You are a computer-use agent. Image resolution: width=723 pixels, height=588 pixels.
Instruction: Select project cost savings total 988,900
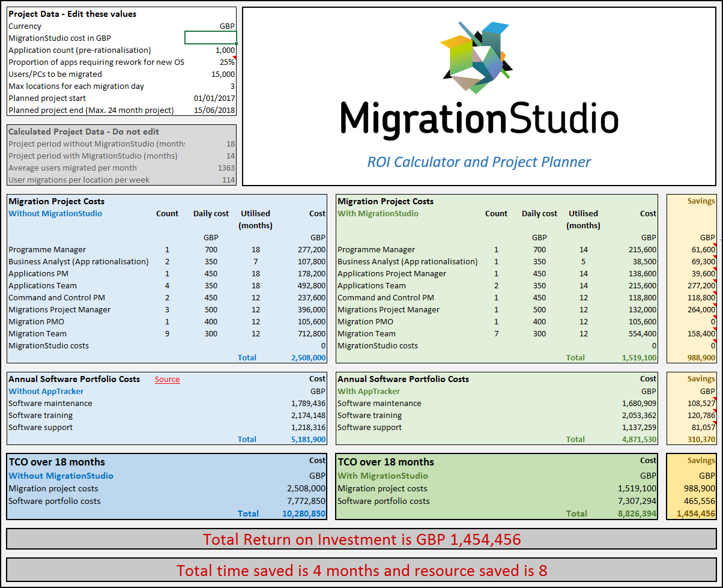coord(701,358)
